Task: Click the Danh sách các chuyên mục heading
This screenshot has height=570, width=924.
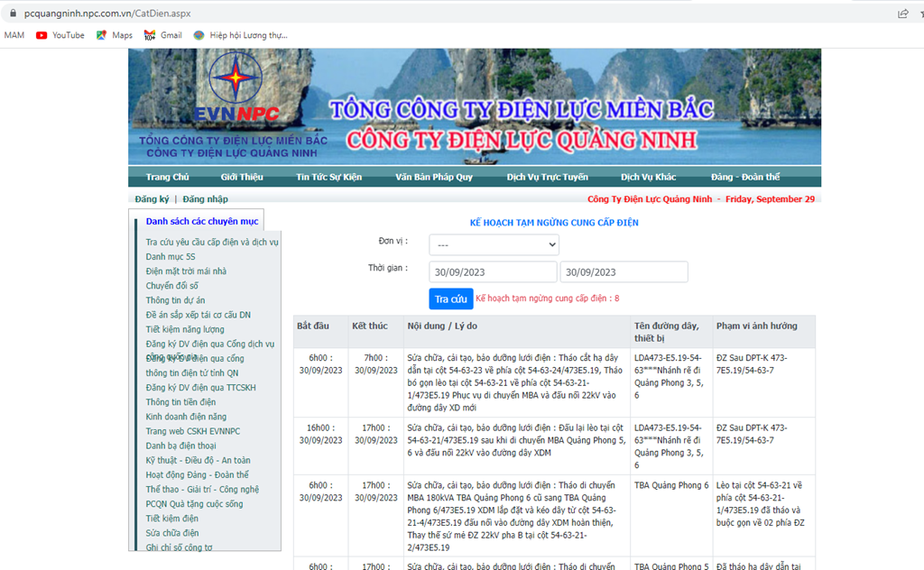Action: (202, 221)
